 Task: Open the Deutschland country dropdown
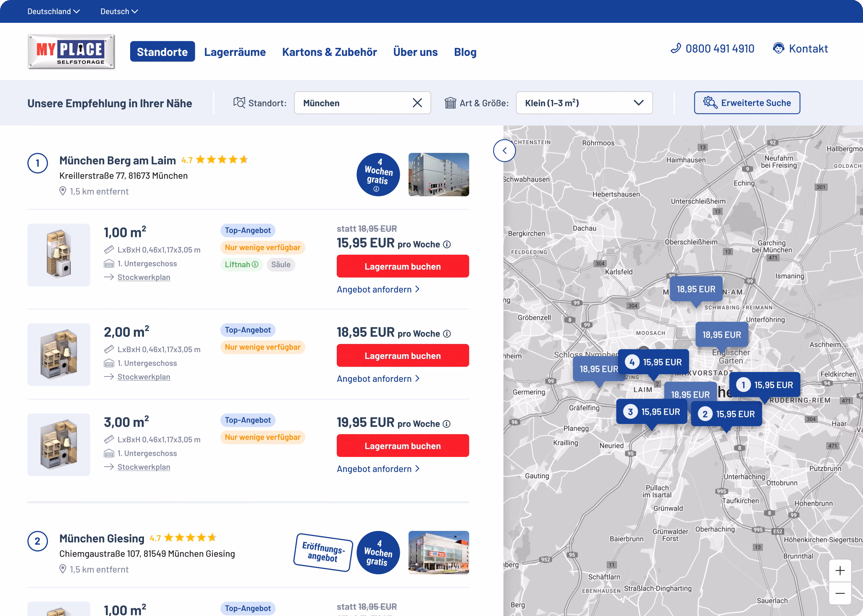(54, 11)
